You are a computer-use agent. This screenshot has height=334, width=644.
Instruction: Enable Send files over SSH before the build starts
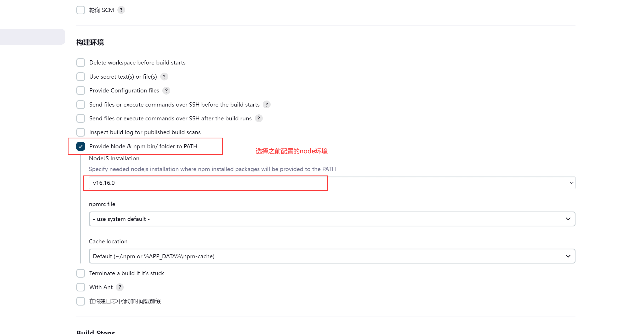pos(81,104)
